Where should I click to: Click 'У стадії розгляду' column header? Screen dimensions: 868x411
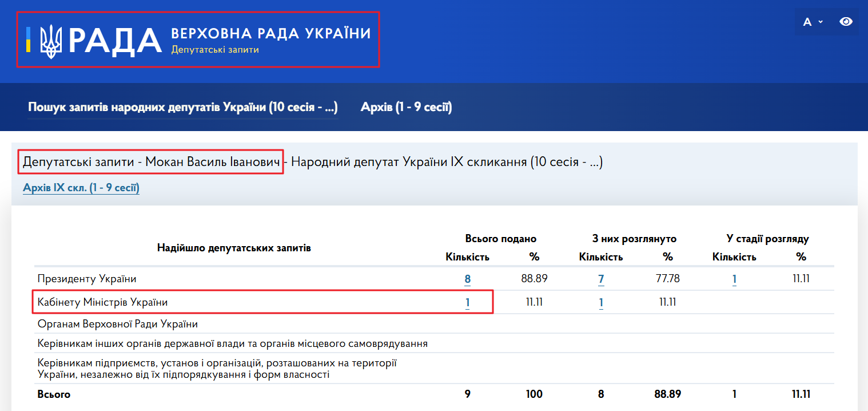(x=767, y=239)
